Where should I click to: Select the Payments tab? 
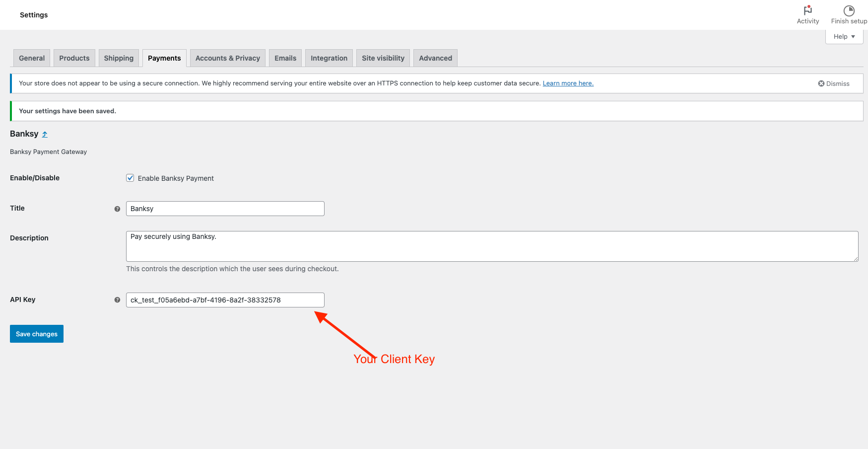(x=164, y=58)
